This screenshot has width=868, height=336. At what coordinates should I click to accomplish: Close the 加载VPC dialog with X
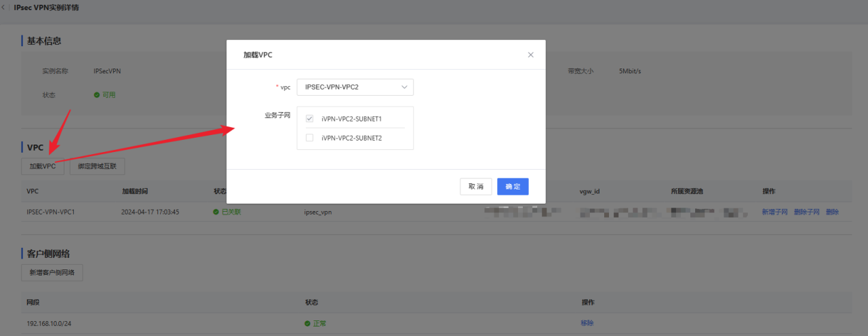[530, 55]
